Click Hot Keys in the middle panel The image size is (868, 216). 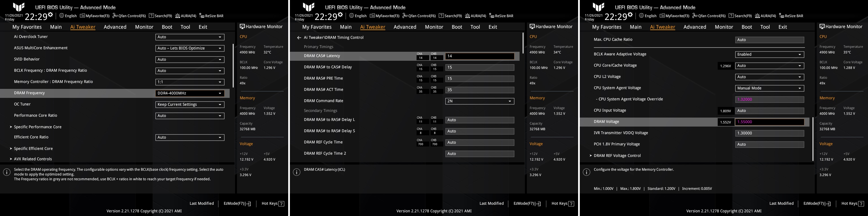coord(563,204)
